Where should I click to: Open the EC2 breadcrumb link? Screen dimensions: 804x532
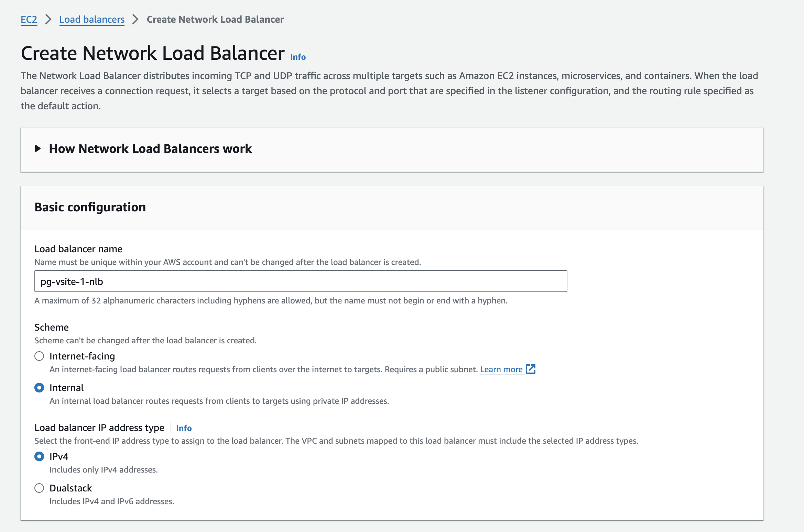point(29,19)
